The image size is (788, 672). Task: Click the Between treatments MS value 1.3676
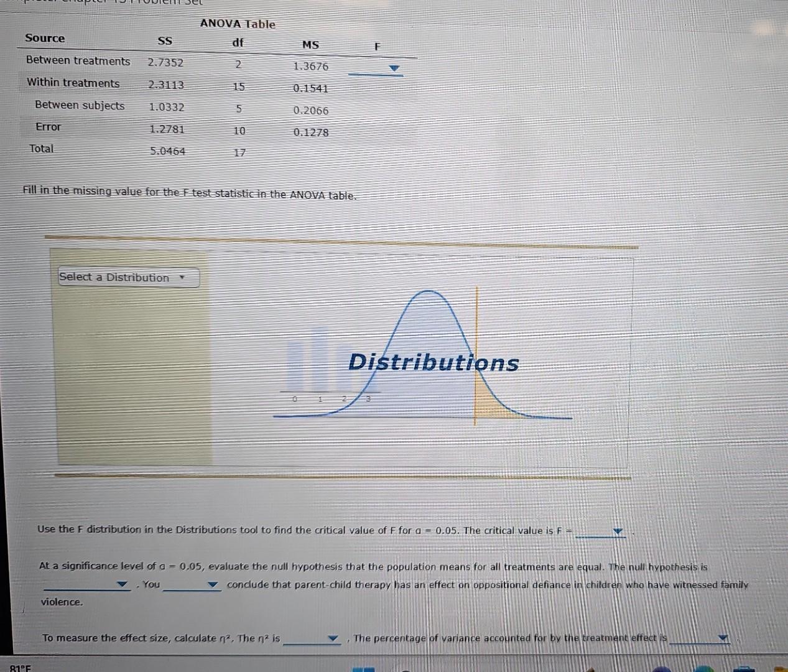(310, 67)
